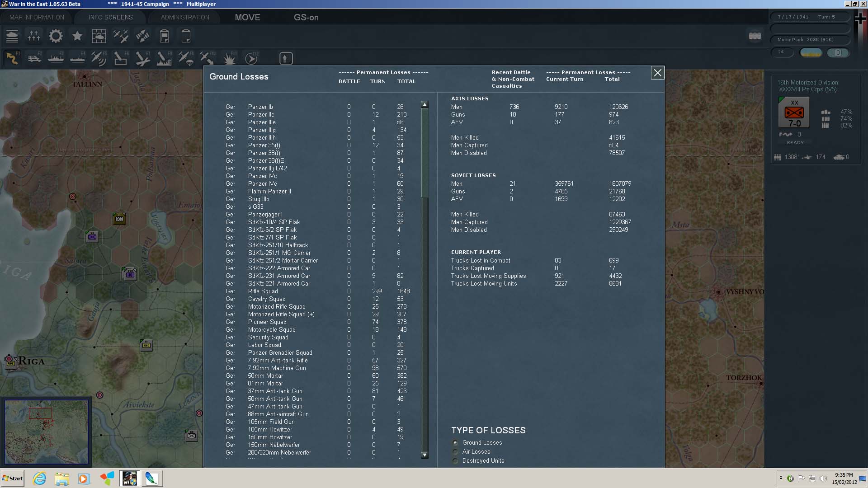This screenshot has width=868, height=488.
Task: Click the GS-on ground support toggle
Action: [x=306, y=17]
